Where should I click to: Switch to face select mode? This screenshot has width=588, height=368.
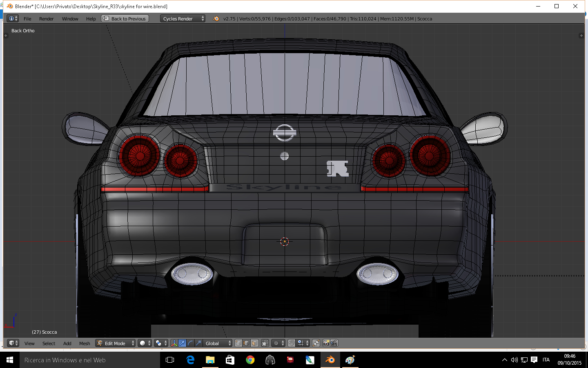coord(254,343)
